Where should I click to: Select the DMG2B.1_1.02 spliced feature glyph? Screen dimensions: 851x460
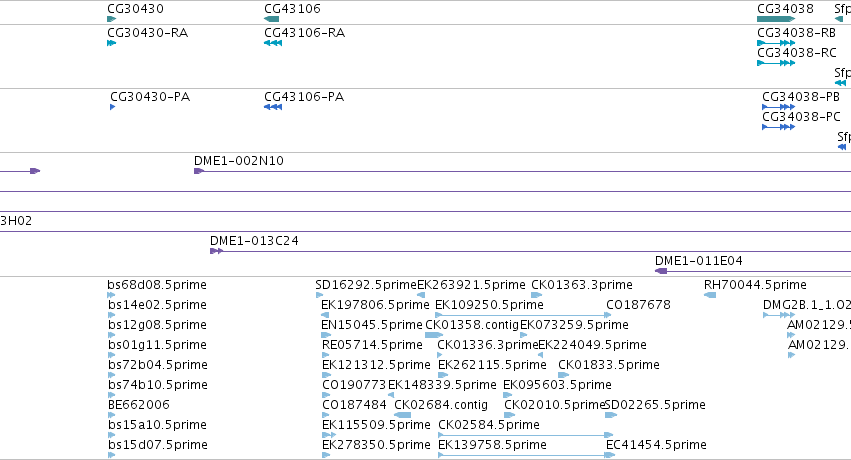coord(779,315)
